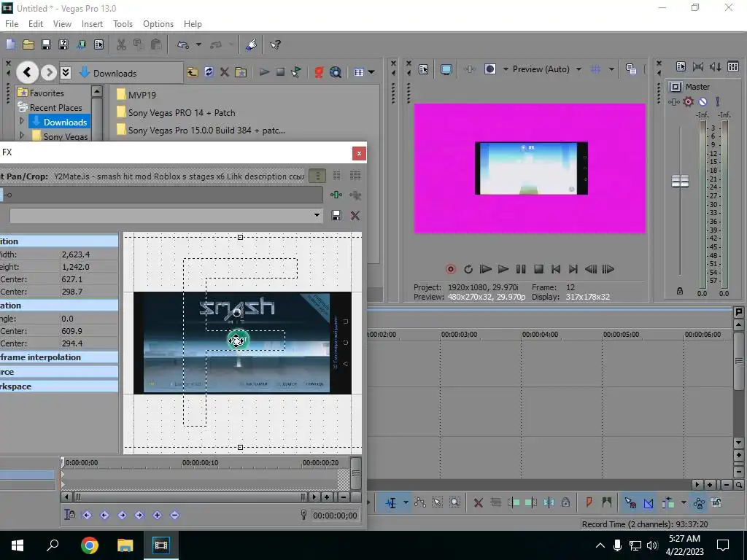Select the Sony Vegas PRO 14 + Patch folder
Image resolution: width=747 pixels, height=560 pixels.
pos(176,113)
